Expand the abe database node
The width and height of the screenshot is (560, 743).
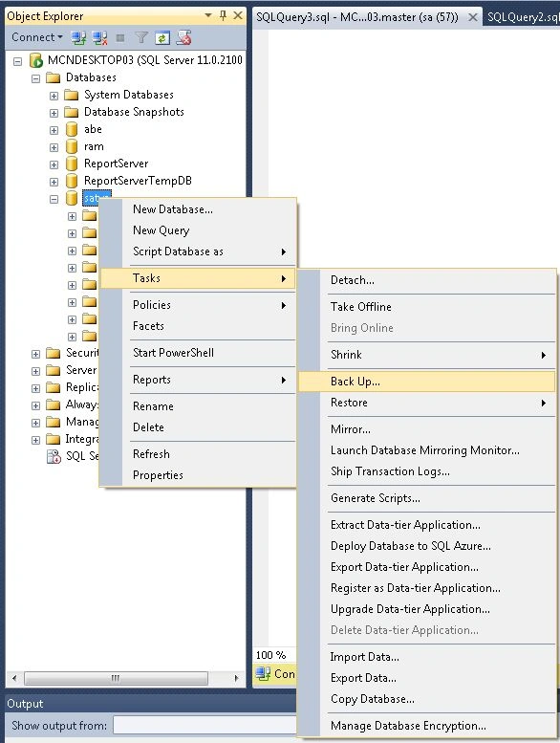(54, 130)
